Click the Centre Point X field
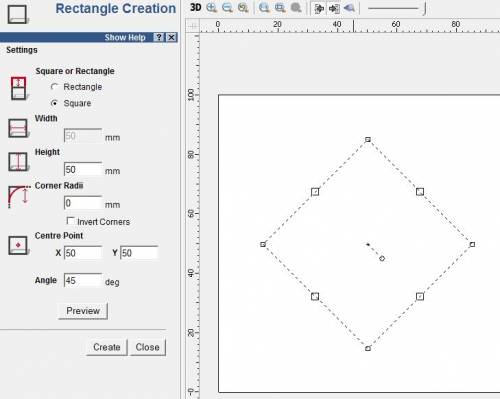500x399 pixels. (83, 253)
